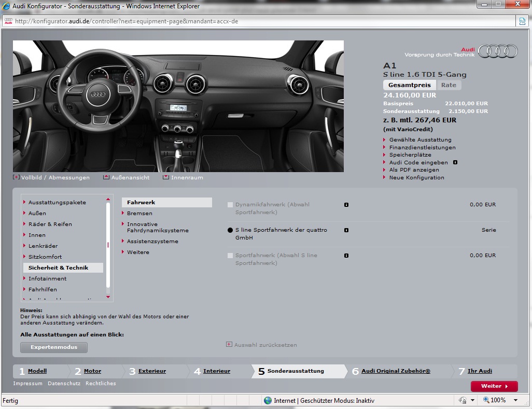This screenshot has height=409, width=532.
Task: Open Speicherplätze link
Action: pyautogui.click(x=410, y=155)
